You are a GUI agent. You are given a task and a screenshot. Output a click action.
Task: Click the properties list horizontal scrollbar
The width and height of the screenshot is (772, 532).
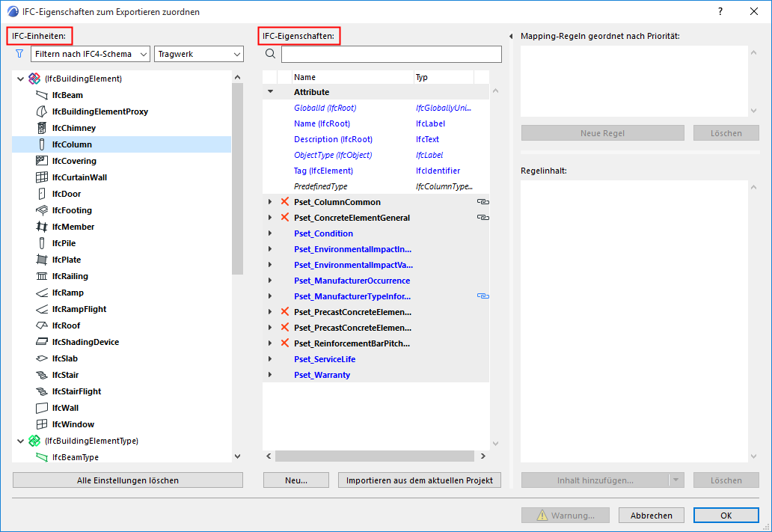(x=375, y=456)
